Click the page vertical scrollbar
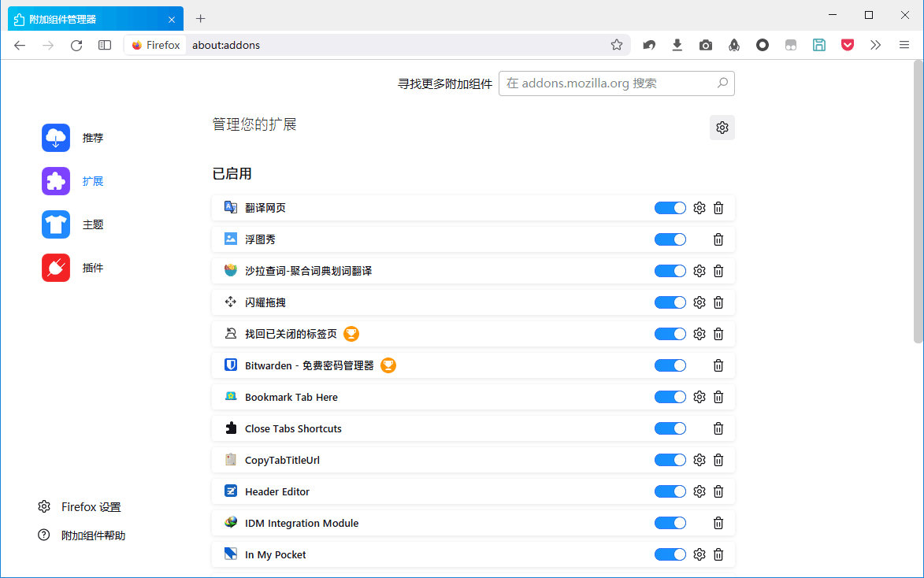Screen dimensions: 924x578 coord(918,201)
